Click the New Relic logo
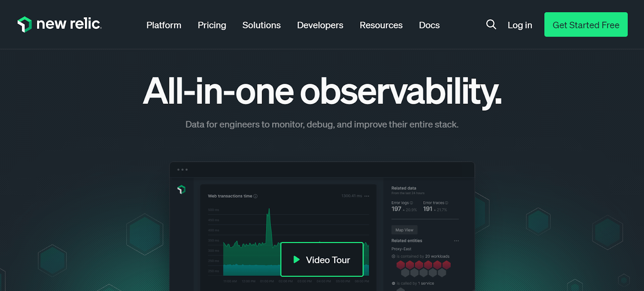 [x=60, y=24]
